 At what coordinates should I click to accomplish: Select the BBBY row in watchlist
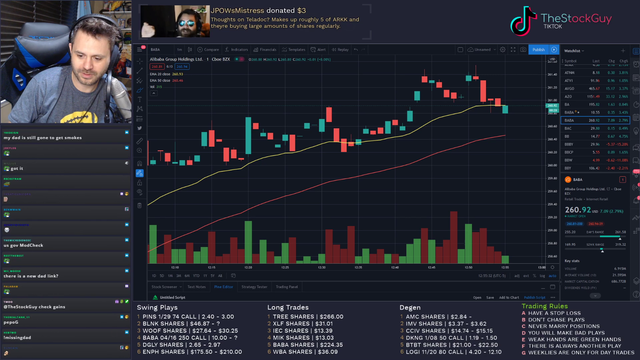(596, 144)
